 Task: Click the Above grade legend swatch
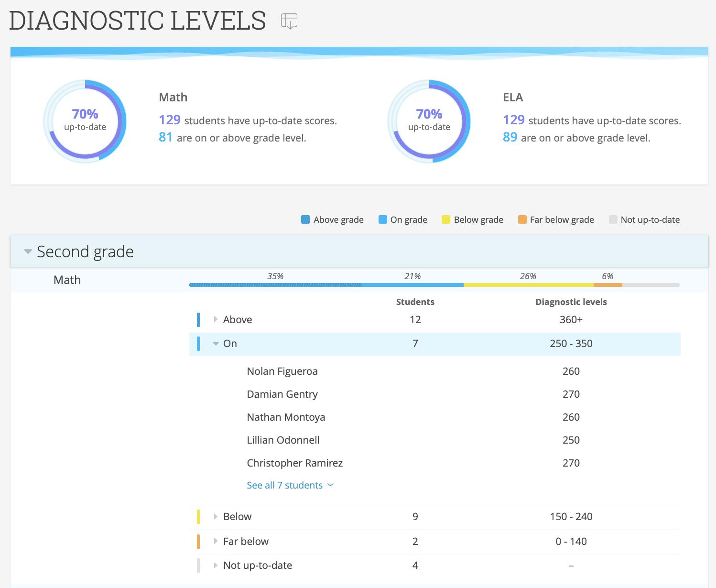point(305,219)
